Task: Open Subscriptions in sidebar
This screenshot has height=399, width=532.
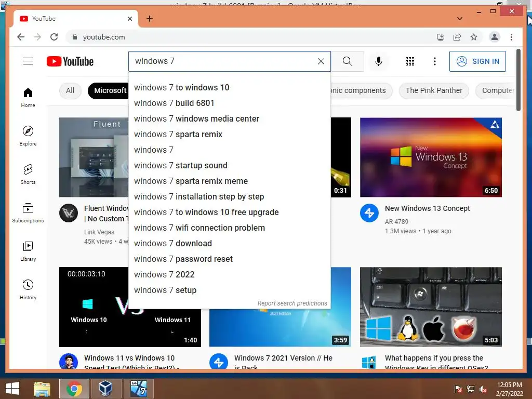Action: pos(28,212)
